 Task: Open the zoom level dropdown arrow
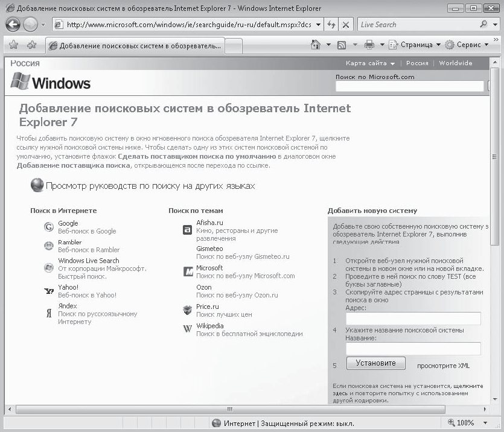point(485,423)
